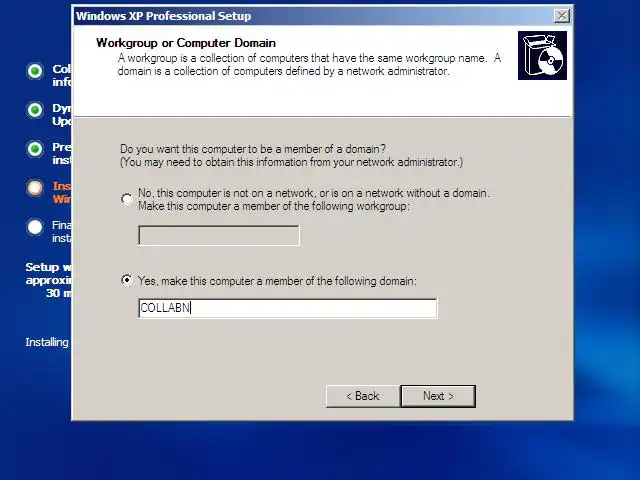Click the white Finalizing installation step indicator
The height and width of the screenshot is (480, 640).
coord(35,227)
